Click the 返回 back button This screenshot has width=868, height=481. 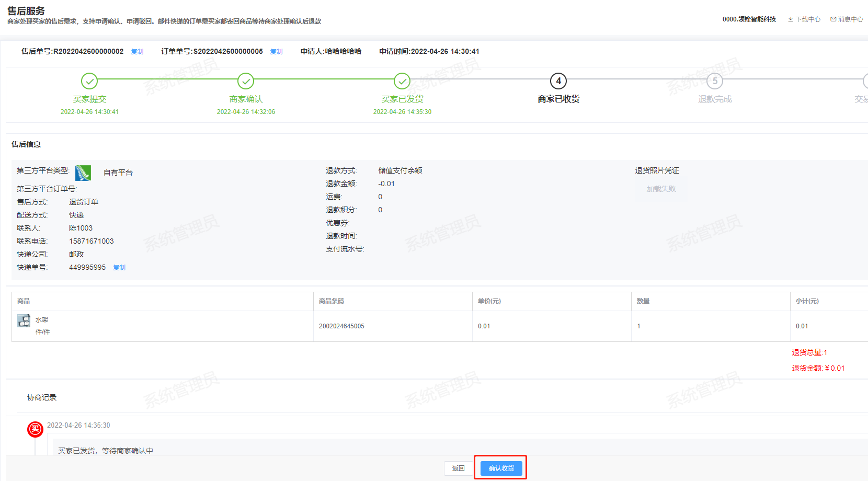pyautogui.click(x=459, y=468)
